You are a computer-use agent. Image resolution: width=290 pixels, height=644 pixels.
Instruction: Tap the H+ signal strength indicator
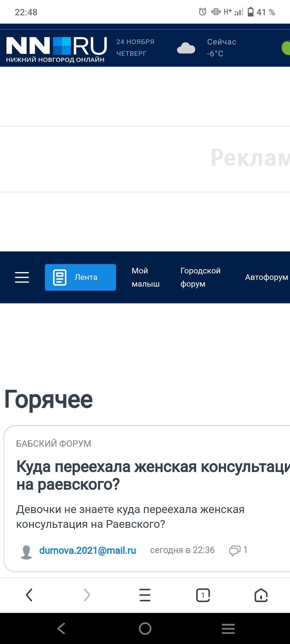(233, 12)
